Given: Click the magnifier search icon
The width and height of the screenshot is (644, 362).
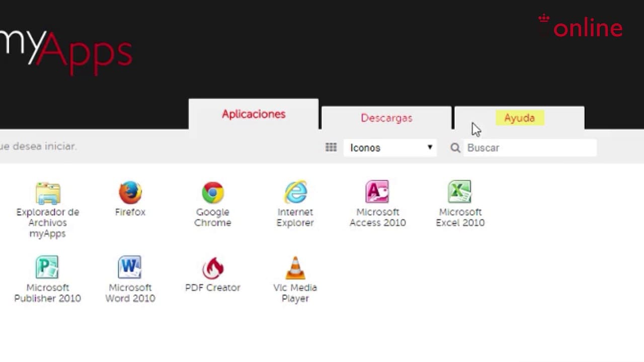Looking at the screenshot, I should click(455, 148).
